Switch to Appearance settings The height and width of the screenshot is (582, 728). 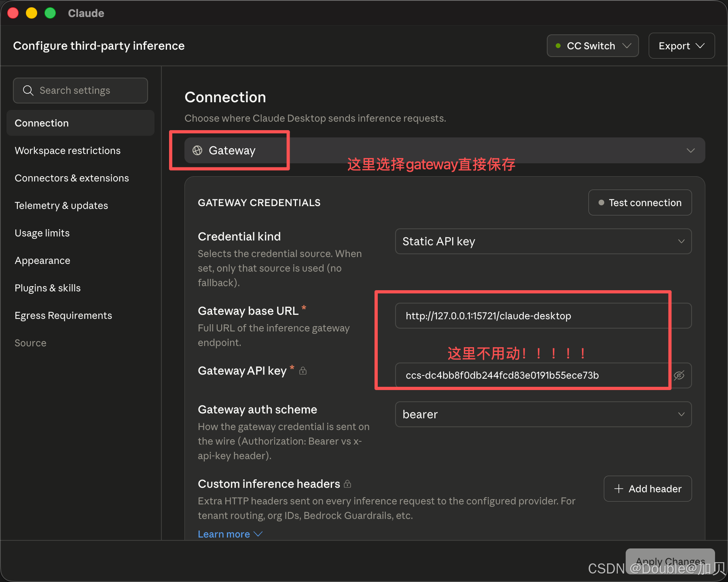pos(80,260)
